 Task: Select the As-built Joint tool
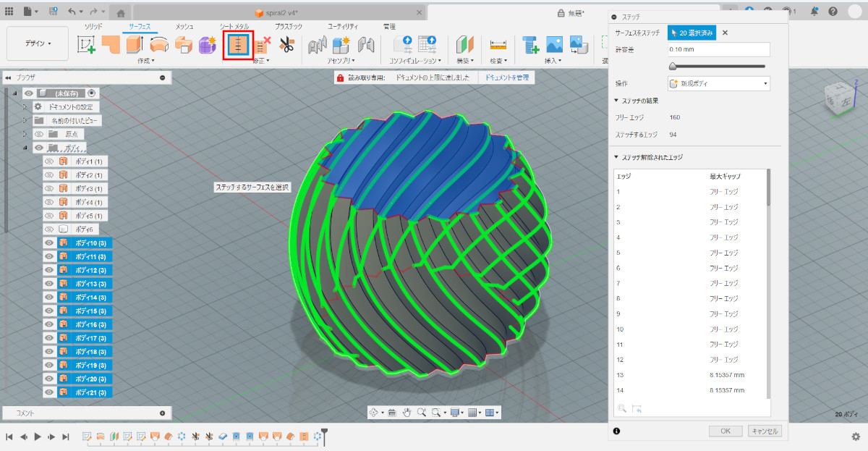coord(366,45)
